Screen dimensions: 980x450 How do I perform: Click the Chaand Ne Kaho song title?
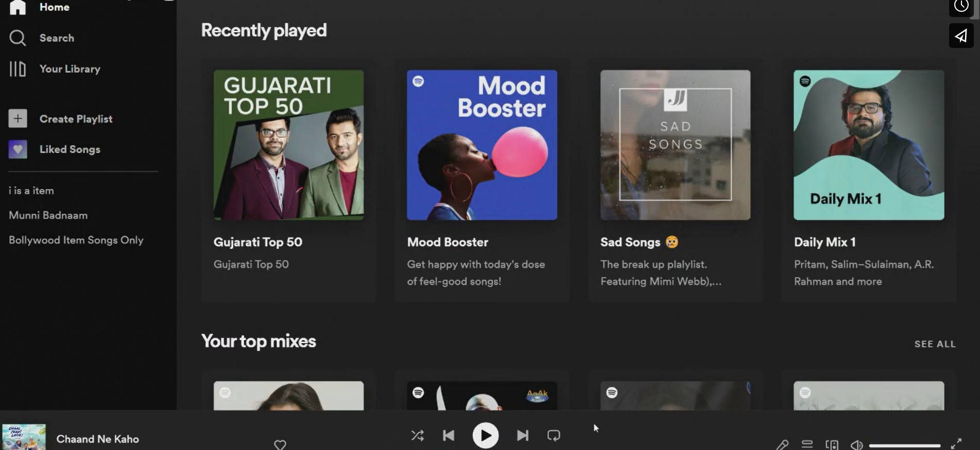[x=97, y=439]
